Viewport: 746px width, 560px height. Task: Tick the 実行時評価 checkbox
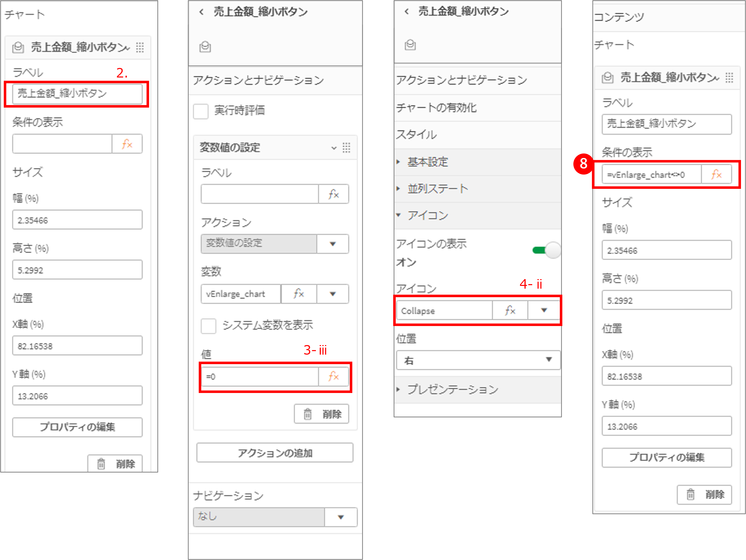tap(201, 111)
